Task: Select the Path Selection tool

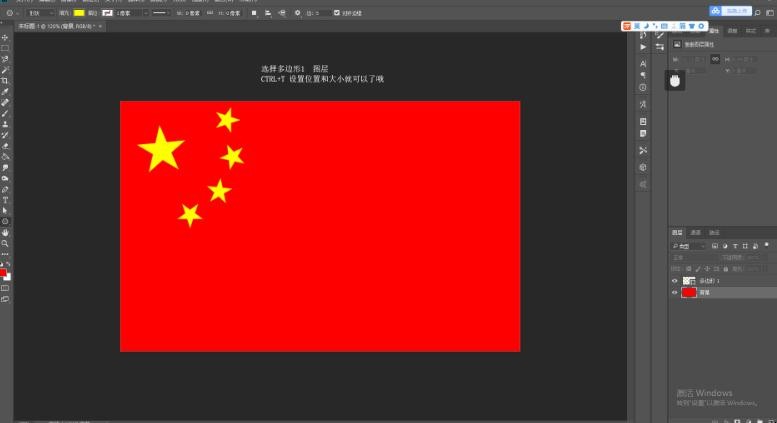Action: click(5, 211)
